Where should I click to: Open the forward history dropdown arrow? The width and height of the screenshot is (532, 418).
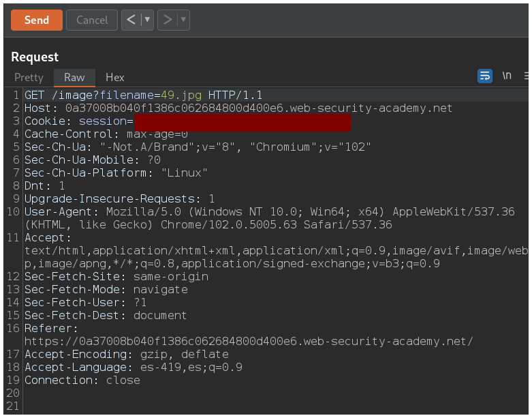pyautogui.click(x=183, y=20)
